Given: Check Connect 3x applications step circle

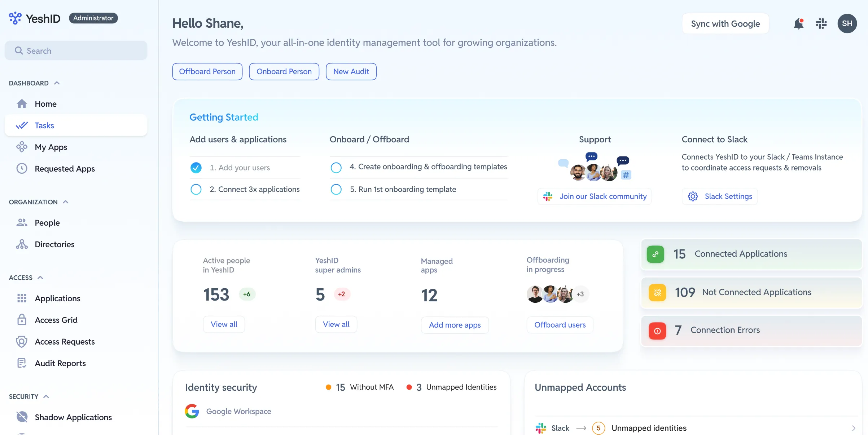Looking at the screenshot, I should point(196,189).
